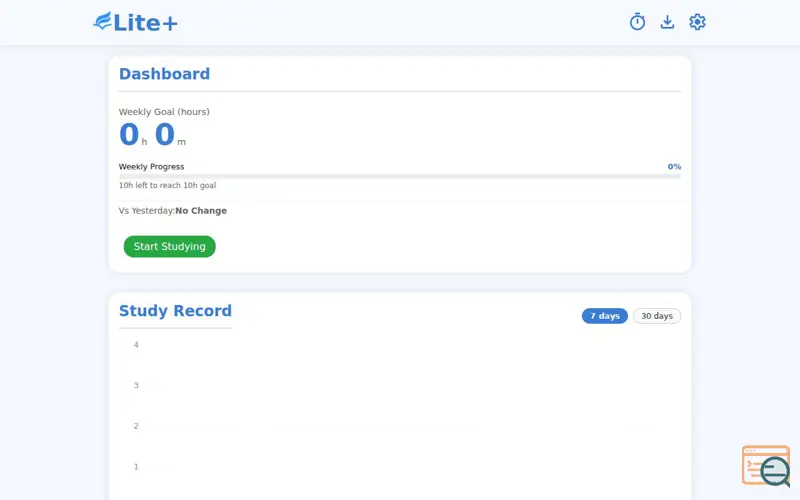The image size is (800, 500).
Task: Click the Dashboard heading
Action: coord(164,74)
